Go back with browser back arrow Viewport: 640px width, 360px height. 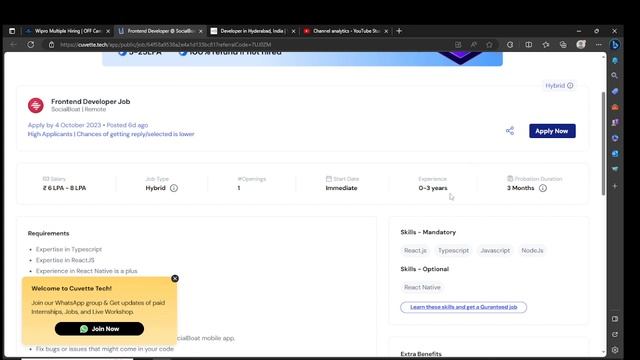[x=13, y=44]
